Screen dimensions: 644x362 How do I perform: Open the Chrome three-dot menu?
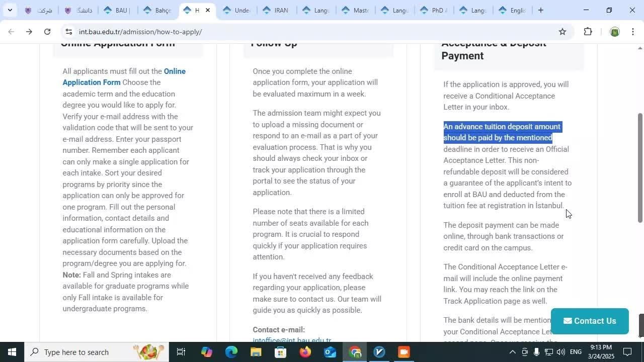633,32
